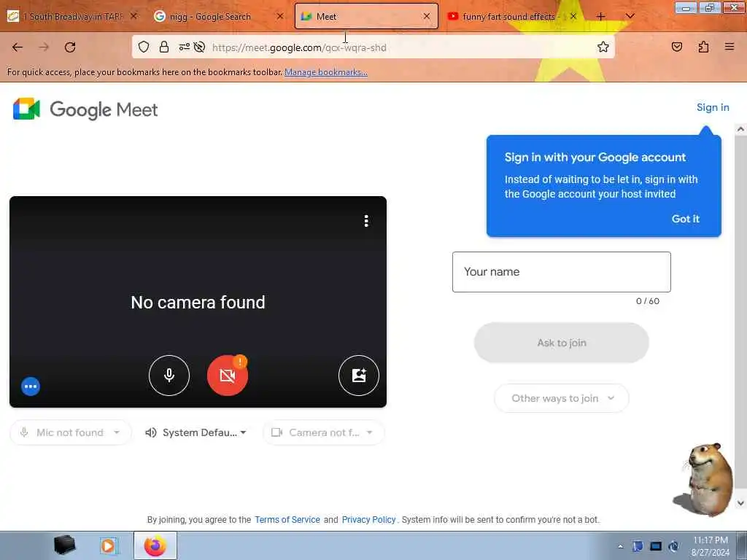Screen dimensions: 747x560
Task: Toggle the red camera-off button
Action: click(x=228, y=376)
